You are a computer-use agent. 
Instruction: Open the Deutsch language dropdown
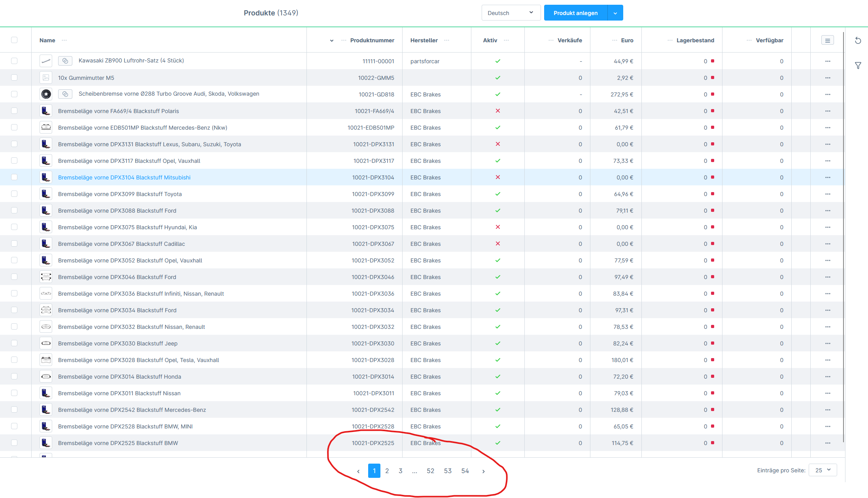pyautogui.click(x=511, y=13)
